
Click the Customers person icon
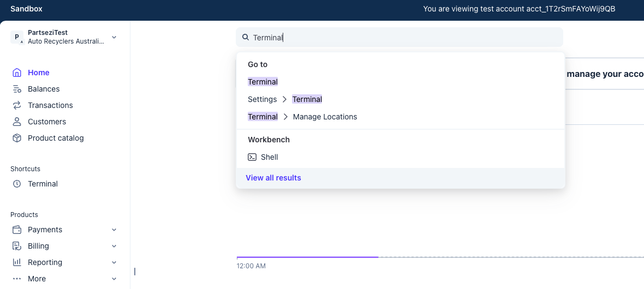pyautogui.click(x=17, y=122)
